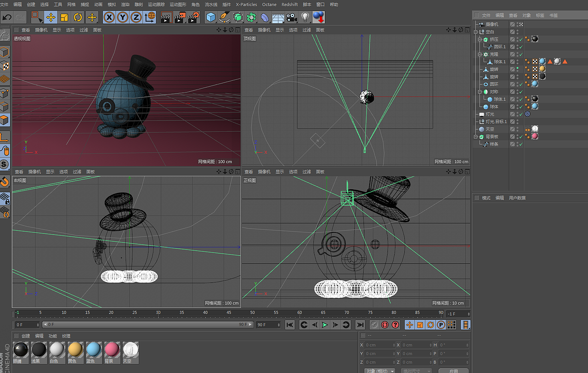Image resolution: width=588 pixels, height=373 pixels.
Task: Collapse the 空白 null object tree
Action: pos(476,32)
